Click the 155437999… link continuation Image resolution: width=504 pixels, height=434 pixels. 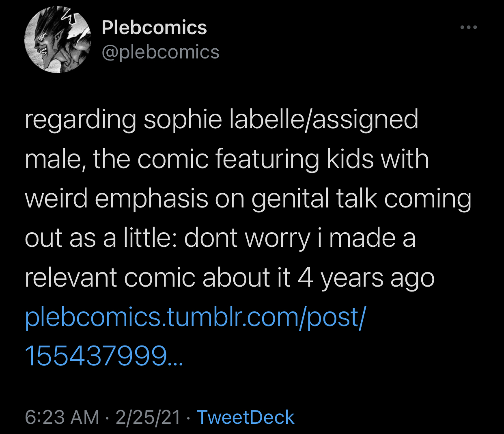pos(104,356)
